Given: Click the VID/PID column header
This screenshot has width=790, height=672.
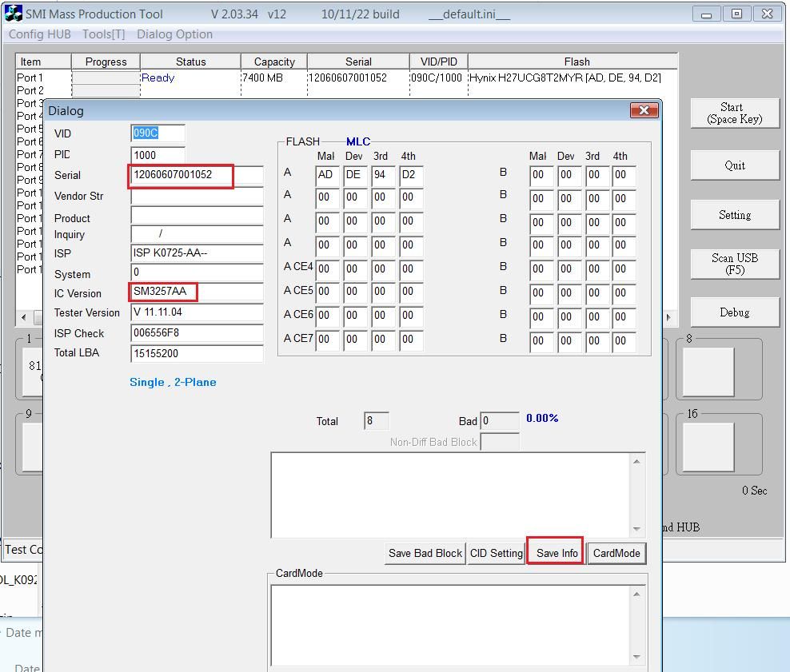Looking at the screenshot, I should point(439,62).
